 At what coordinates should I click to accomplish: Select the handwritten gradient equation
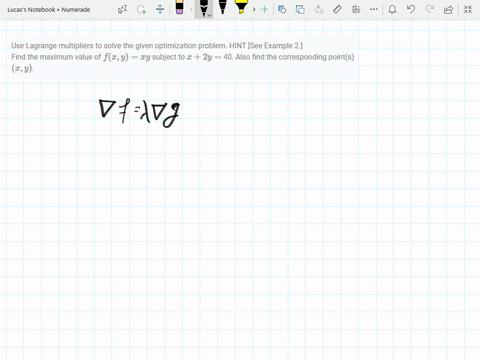(140, 113)
